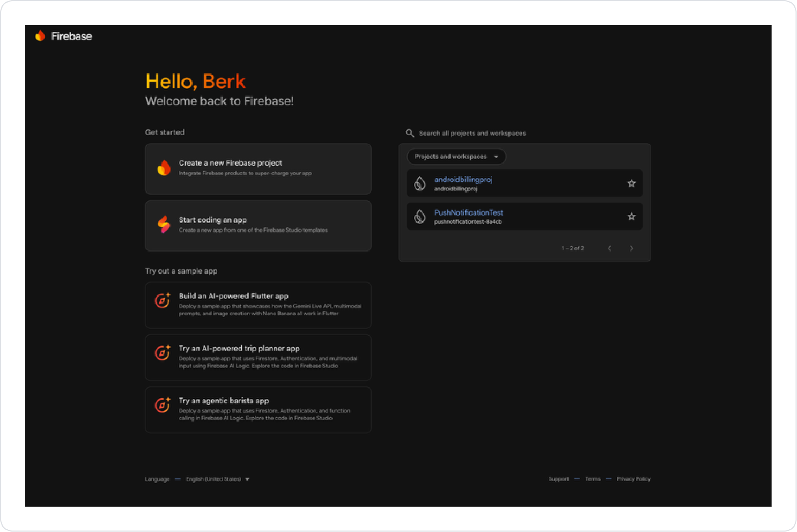The width and height of the screenshot is (797, 532).
Task: Click the '1 – 2 of 2' pagination text
Action: pos(572,248)
